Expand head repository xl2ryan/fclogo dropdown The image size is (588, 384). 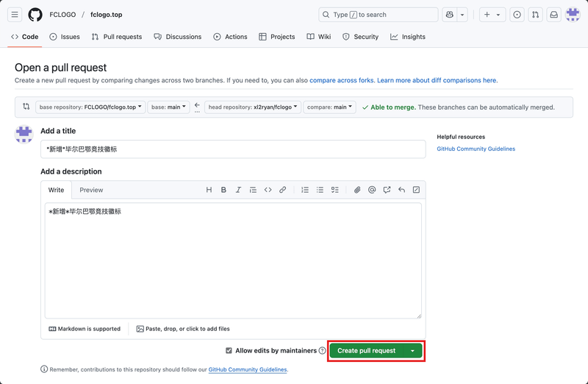(253, 107)
